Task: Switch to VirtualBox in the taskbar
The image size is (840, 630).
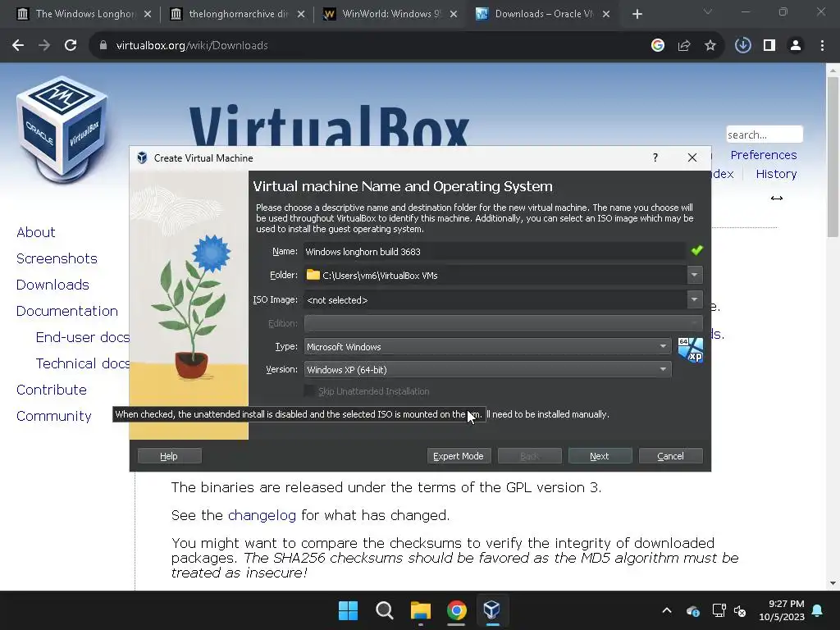Action: 492,610
